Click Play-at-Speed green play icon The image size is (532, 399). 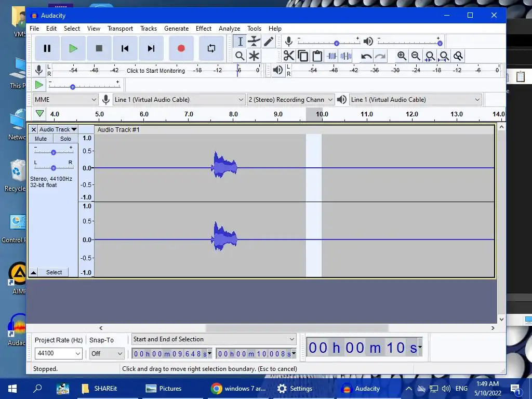(39, 85)
